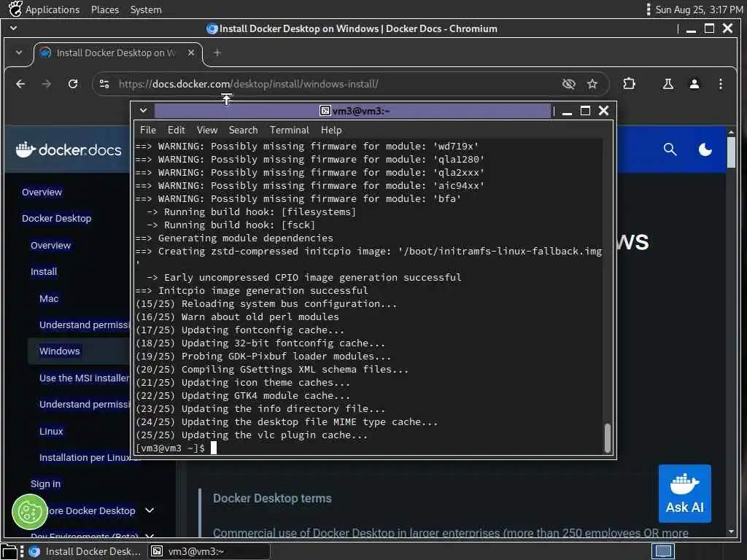
Task: Close the Install Docker Desktop tab
Action: 191,52
